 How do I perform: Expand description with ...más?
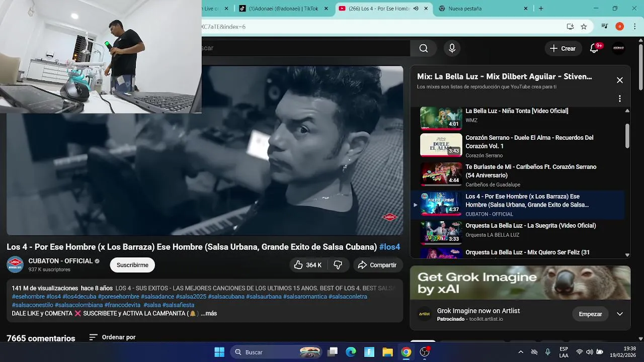[209, 313]
